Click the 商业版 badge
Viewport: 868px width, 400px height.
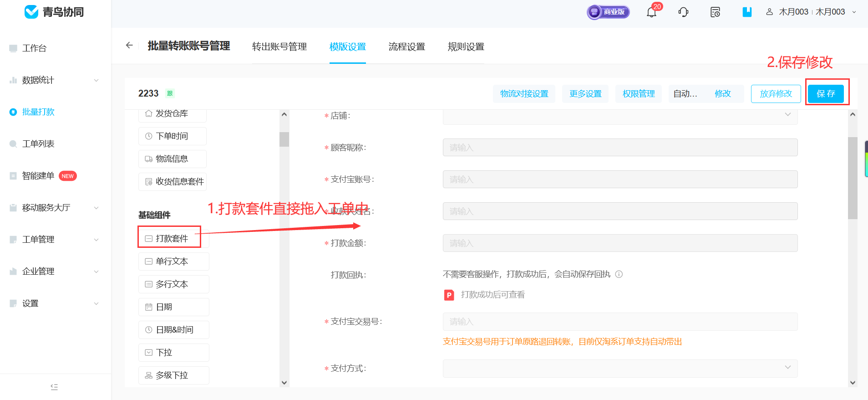coord(608,12)
